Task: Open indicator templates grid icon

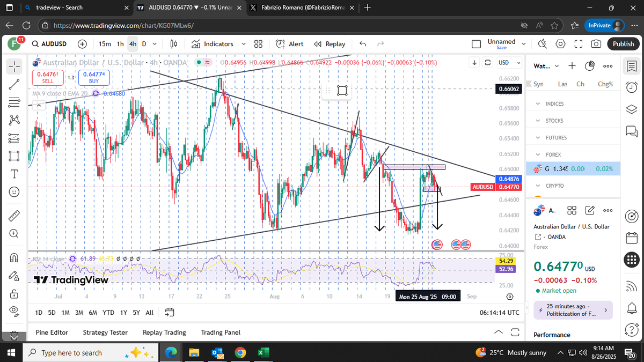Action: tap(258, 44)
